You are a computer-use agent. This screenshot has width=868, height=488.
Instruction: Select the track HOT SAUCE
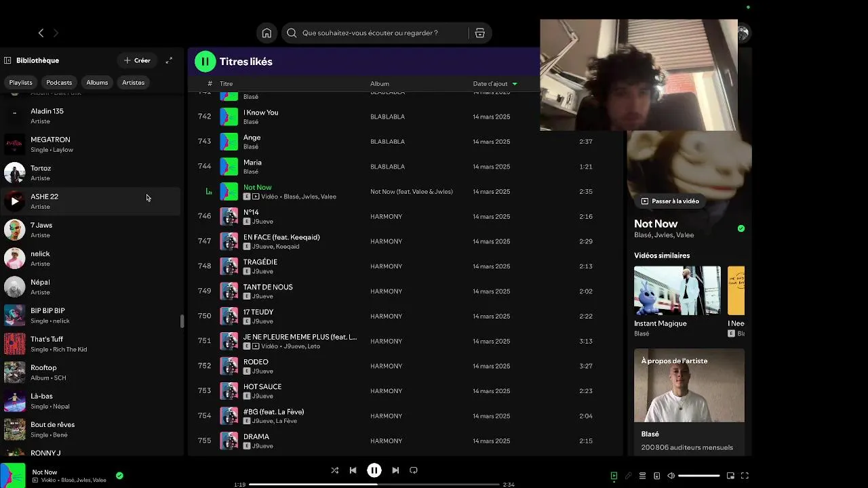tap(262, 387)
